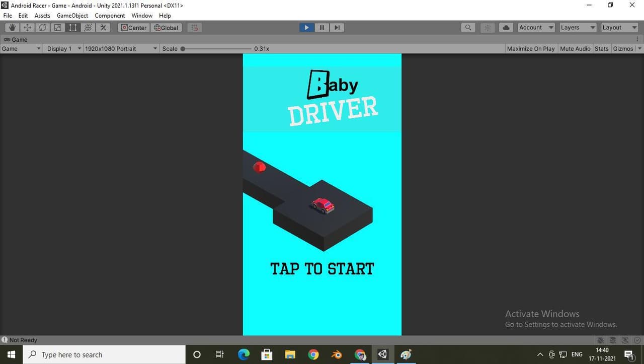Click the Scale slider handle
The image size is (644, 364).
click(183, 49)
